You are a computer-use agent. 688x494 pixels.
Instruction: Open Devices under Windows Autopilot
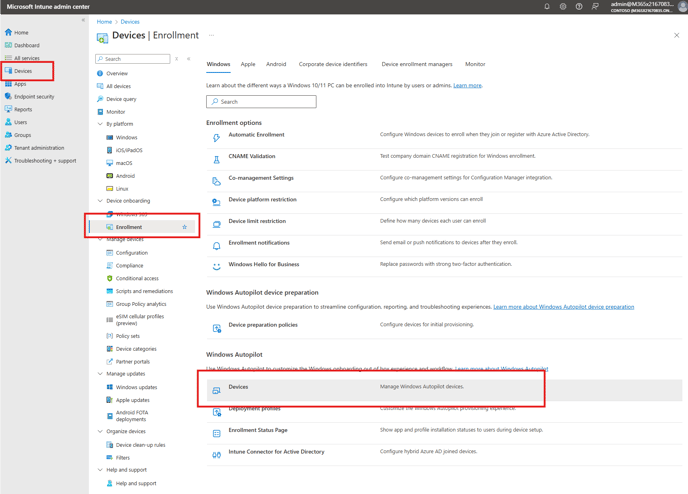(x=444, y=390)
